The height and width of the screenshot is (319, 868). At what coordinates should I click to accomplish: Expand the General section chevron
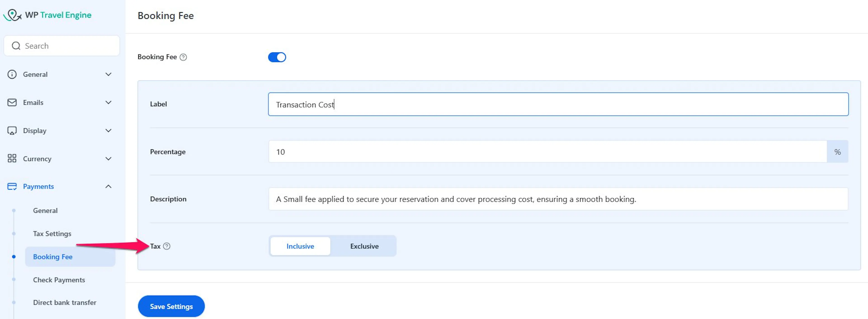point(108,74)
